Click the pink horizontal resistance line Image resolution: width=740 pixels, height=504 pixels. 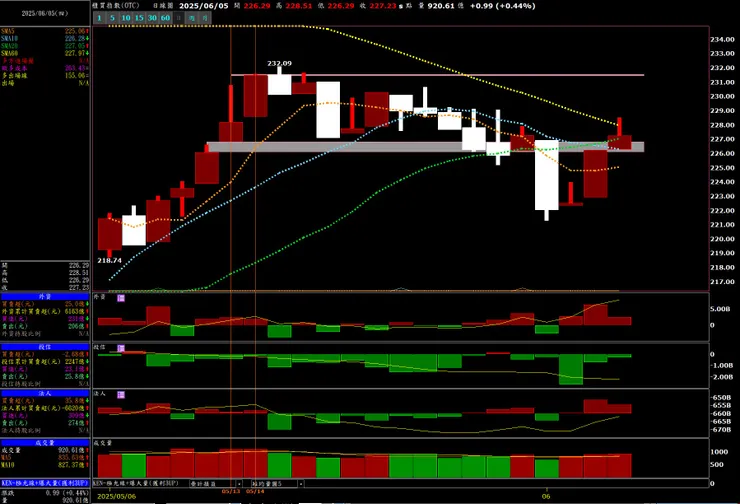point(437,75)
